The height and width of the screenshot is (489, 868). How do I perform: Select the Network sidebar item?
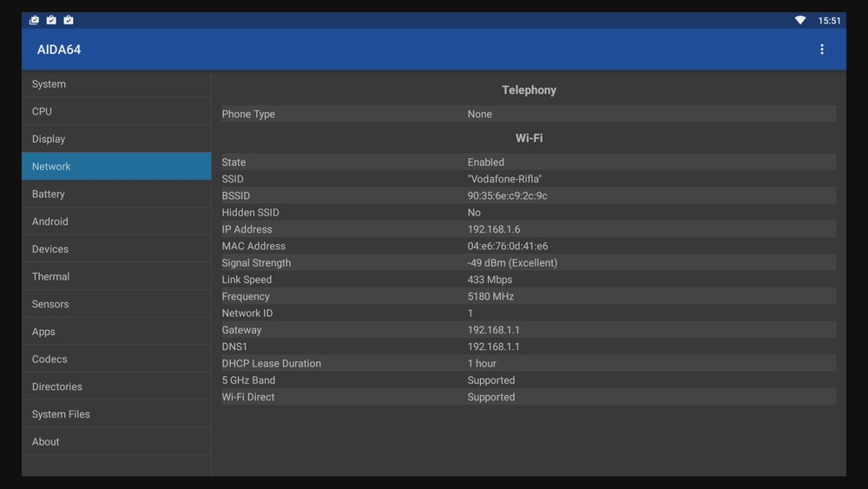click(116, 167)
